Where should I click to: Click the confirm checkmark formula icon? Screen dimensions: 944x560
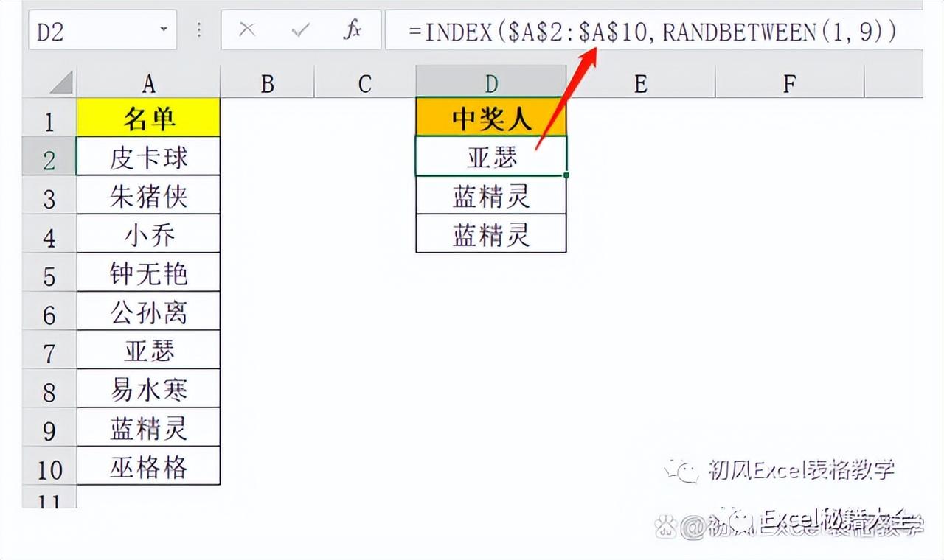coord(300,30)
